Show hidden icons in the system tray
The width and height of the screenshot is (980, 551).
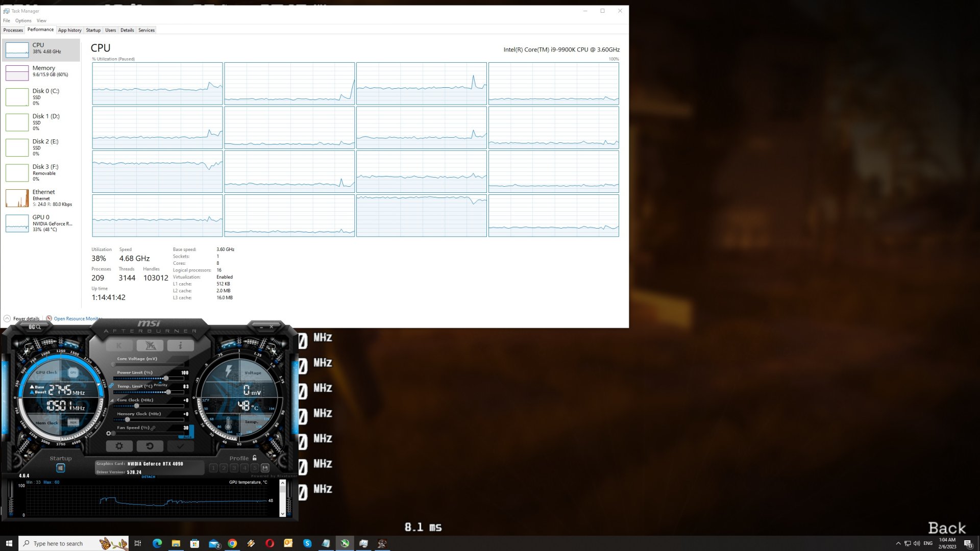pyautogui.click(x=898, y=544)
